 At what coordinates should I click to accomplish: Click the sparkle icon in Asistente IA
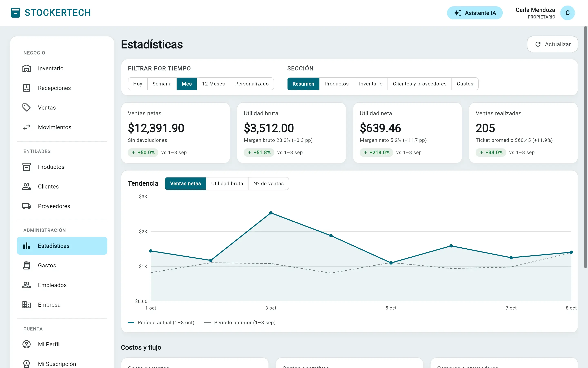click(x=458, y=13)
